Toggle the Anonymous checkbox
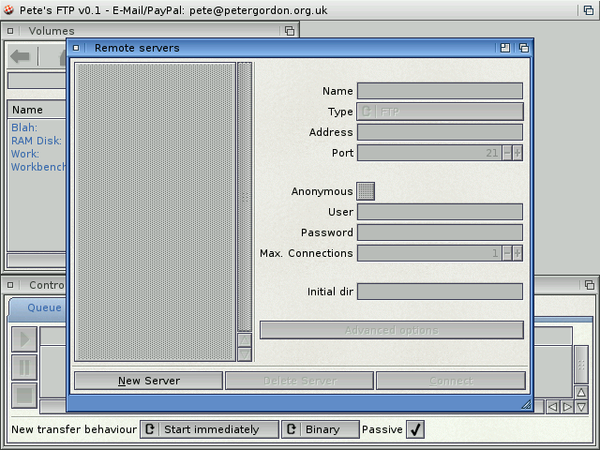Image resolution: width=600 pixels, height=450 pixels. 366,191
